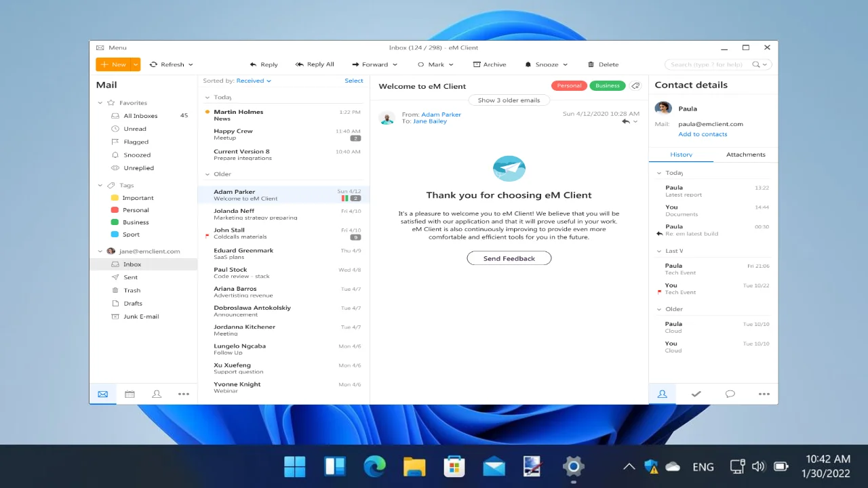Screen dimensions: 868x488
Task: Click the search magnifier icon
Action: 756,64
